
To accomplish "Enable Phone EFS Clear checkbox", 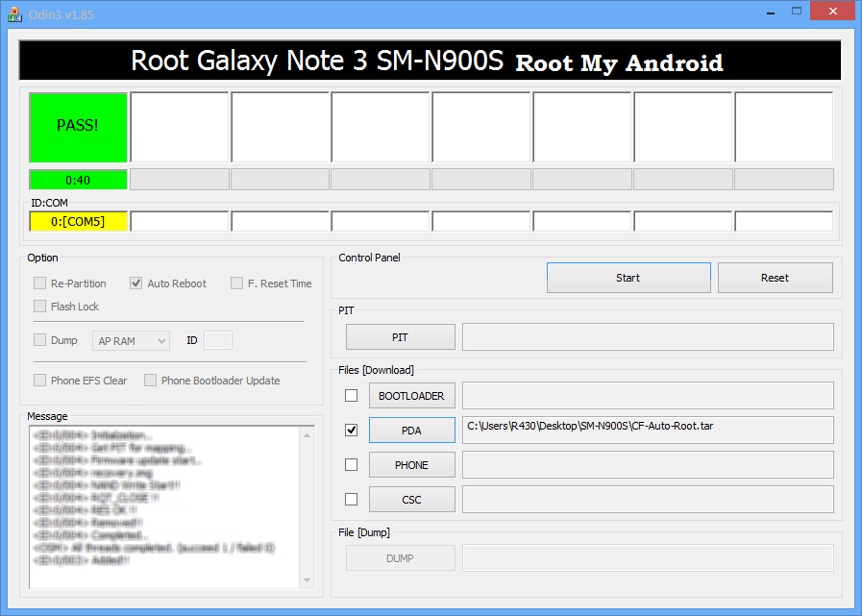I will pyautogui.click(x=39, y=380).
